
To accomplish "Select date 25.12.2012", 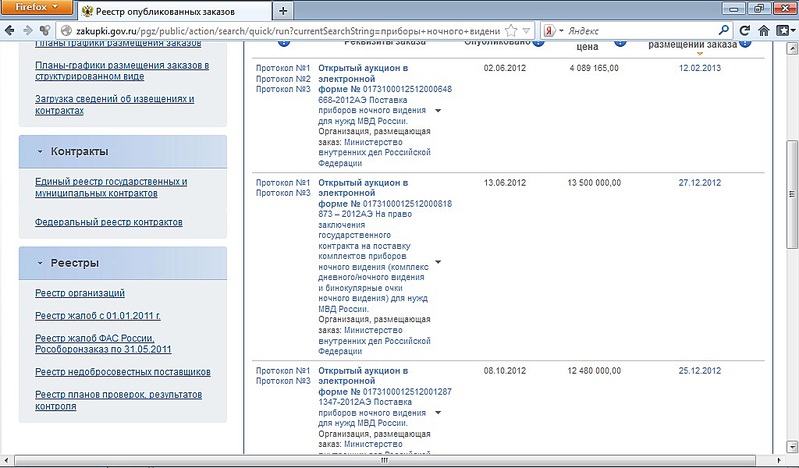I will (700, 371).
